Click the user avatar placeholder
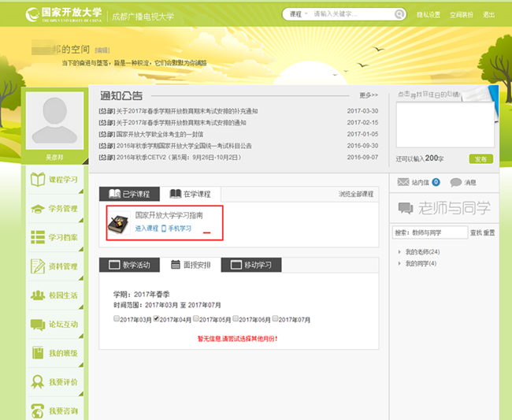The height and width of the screenshot is (420, 512). [x=55, y=121]
